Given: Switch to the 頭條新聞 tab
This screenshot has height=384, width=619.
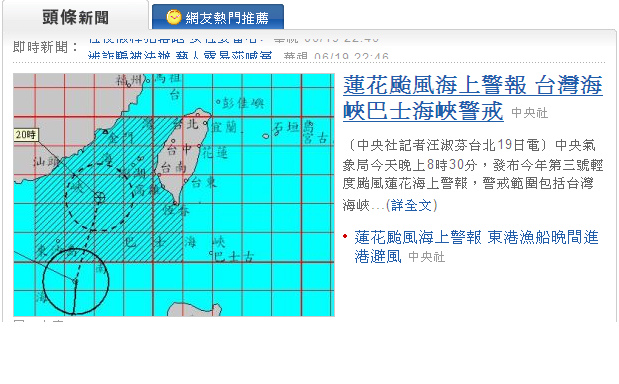Looking at the screenshot, I should pyautogui.click(x=75, y=17).
